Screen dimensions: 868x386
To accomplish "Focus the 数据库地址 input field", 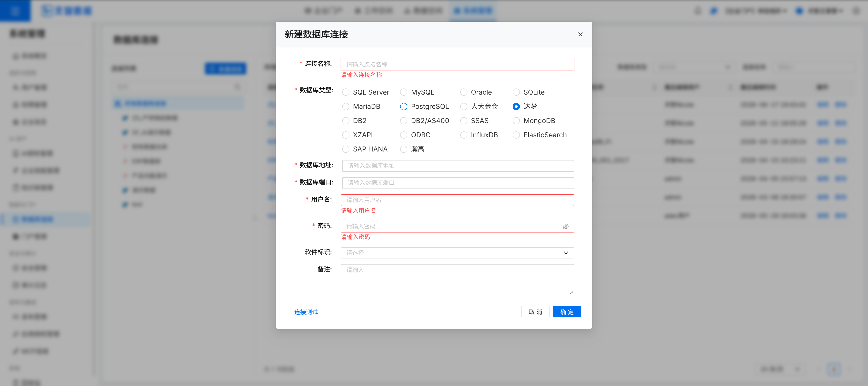I will 458,165.
